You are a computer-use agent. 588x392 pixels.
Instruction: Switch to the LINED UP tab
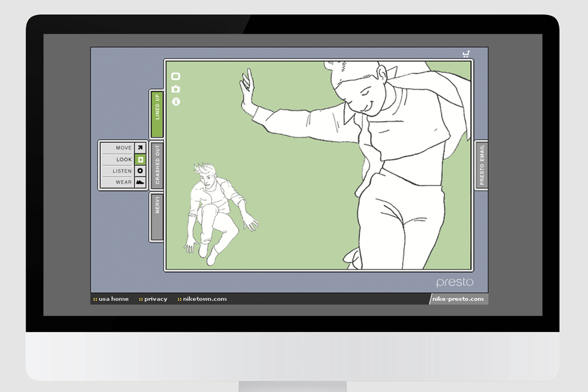[157, 114]
